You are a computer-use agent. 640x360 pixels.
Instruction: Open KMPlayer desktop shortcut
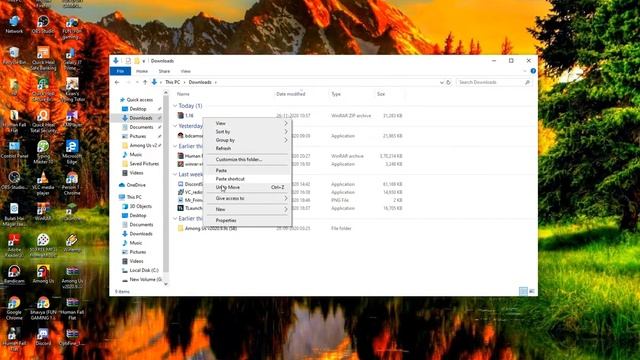point(72,118)
